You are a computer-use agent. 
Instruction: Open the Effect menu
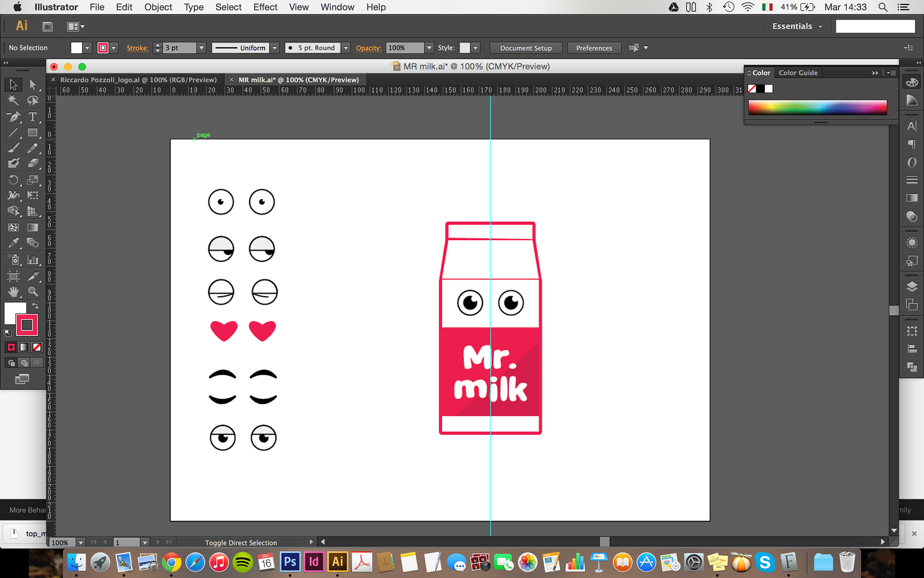pyautogui.click(x=265, y=7)
